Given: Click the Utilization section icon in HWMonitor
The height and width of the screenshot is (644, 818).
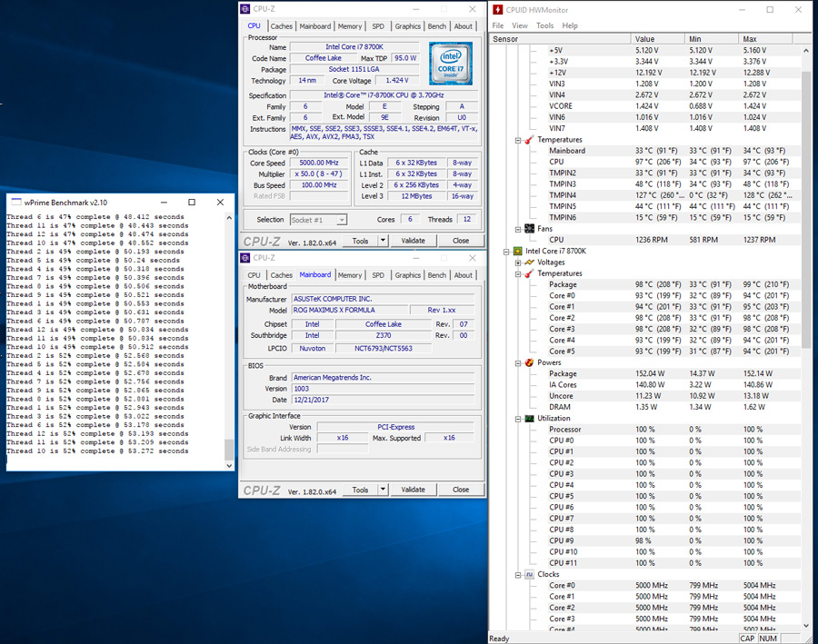Looking at the screenshot, I should click(x=528, y=419).
